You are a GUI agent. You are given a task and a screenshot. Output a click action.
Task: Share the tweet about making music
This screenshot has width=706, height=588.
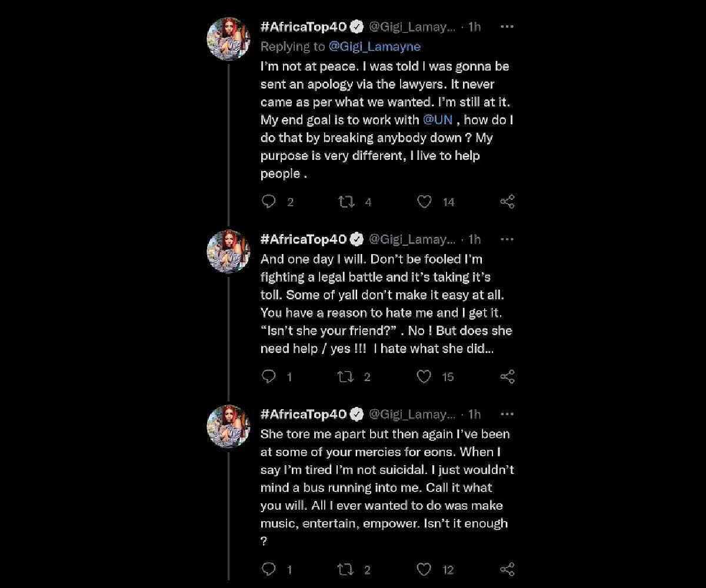[x=507, y=569]
